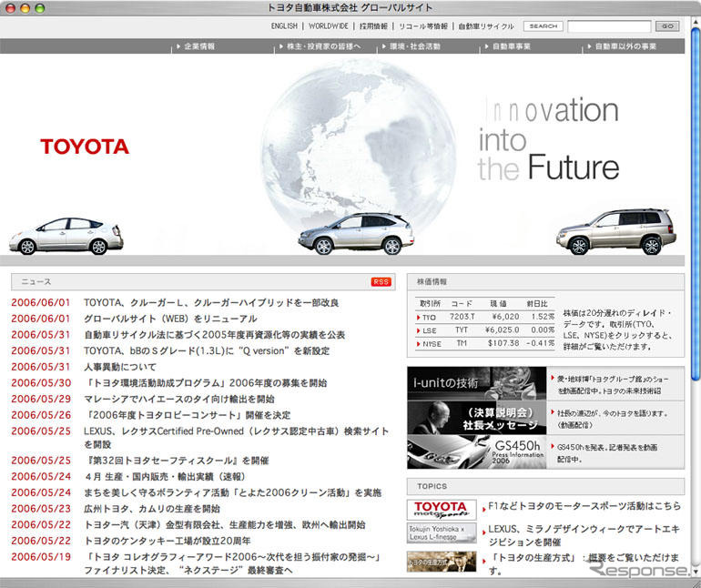Click the beige Kluger SUV image
This screenshot has width=701, height=588.
click(x=616, y=231)
